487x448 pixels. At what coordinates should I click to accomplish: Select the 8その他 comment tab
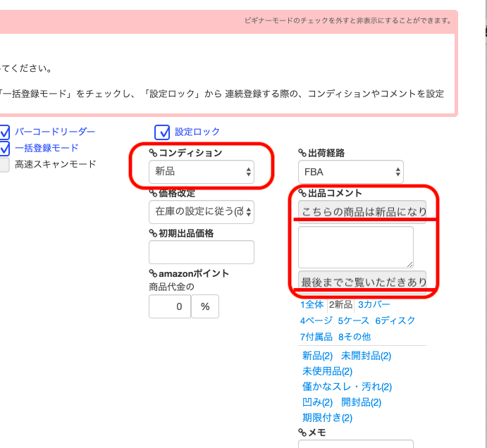[x=355, y=337]
